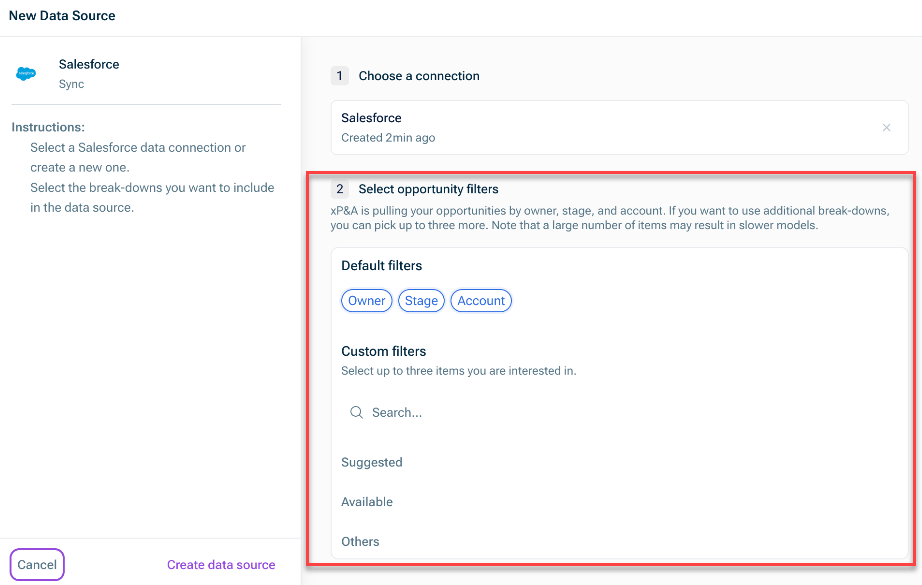Select the Owner default filter chip
Image resolution: width=922 pixels, height=585 pixels.
point(366,300)
